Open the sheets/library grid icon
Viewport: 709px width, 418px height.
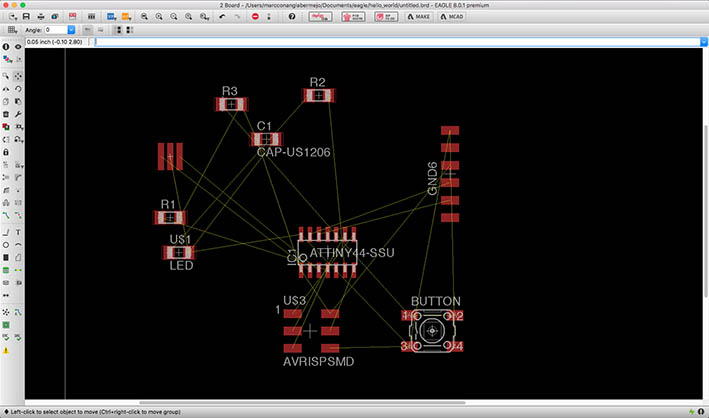(91, 17)
